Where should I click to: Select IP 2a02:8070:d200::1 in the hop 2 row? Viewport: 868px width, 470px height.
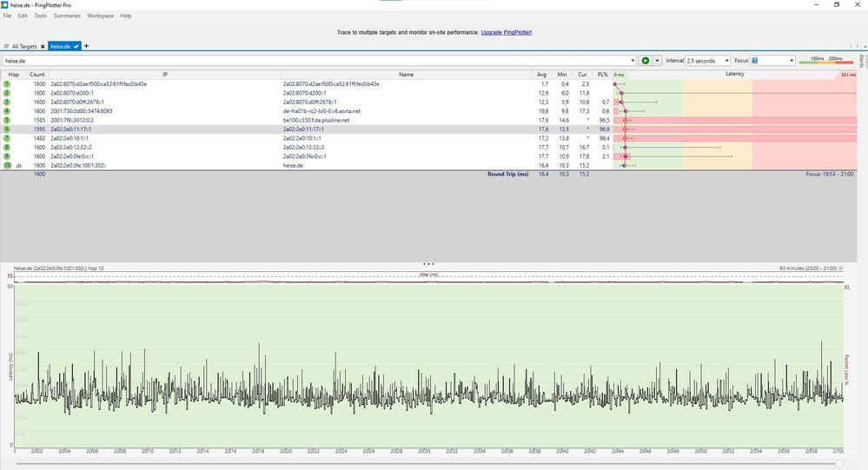click(x=72, y=93)
